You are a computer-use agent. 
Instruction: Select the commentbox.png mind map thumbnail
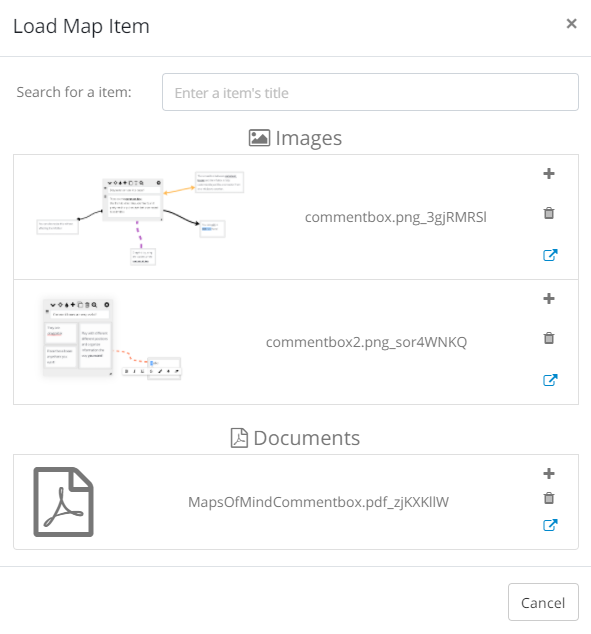140,218
